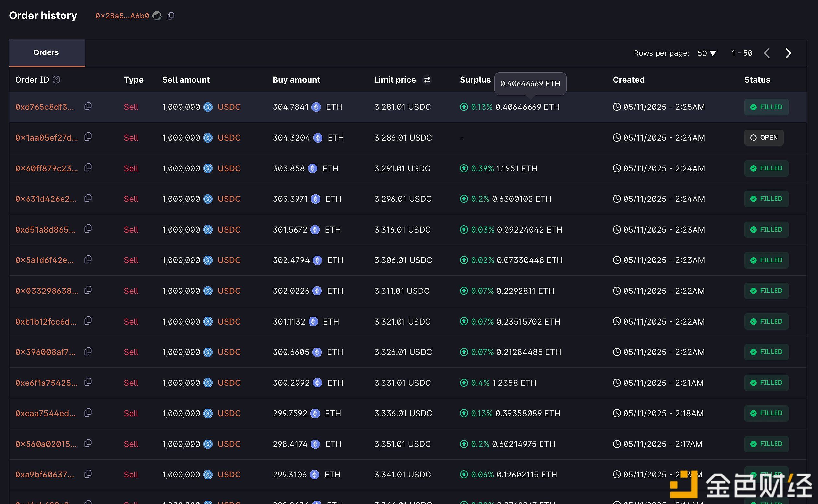Click the 0.40646669 ETH tooltip
This screenshot has height=504, width=818.
pyautogui.click(x=530, y=84)
